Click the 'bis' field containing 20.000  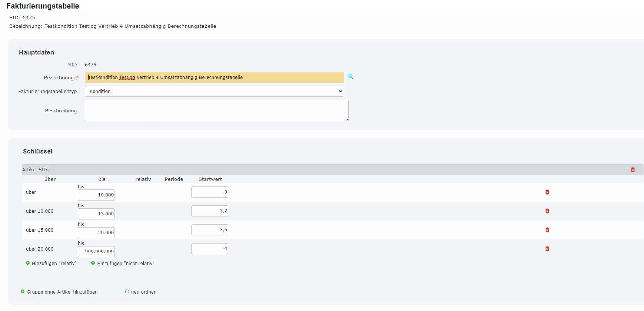pyautogui.click(x=96, y=233)
